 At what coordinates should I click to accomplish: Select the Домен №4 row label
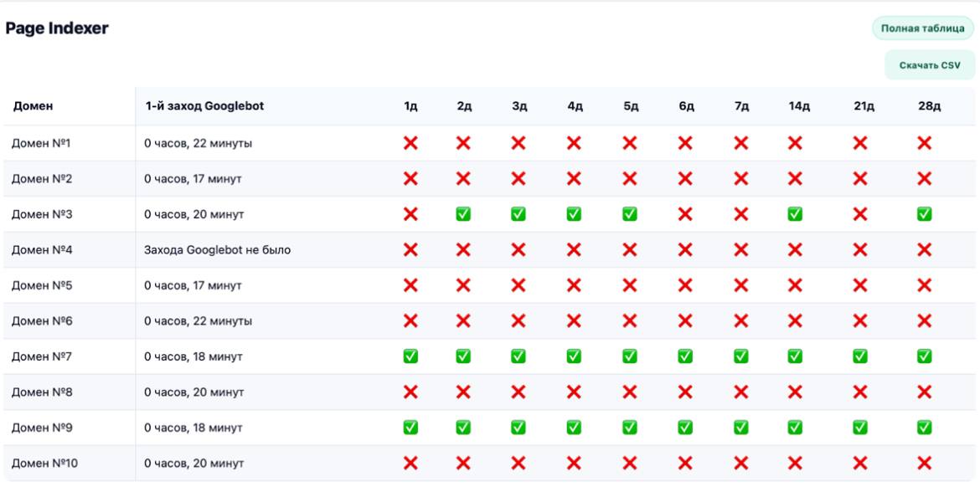(x=41, y=249)
